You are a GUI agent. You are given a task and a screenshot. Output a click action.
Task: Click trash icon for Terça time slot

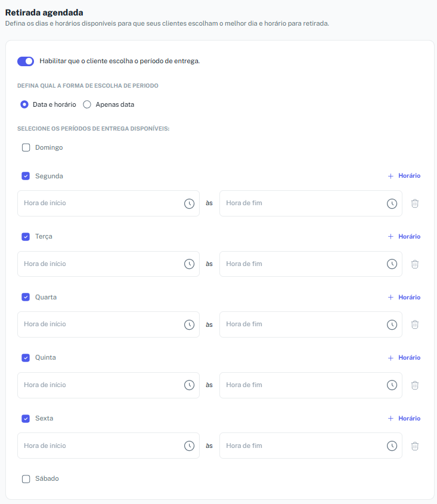415,264
